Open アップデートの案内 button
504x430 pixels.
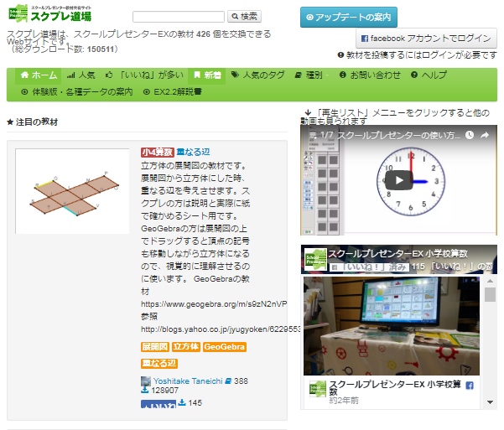tap(349, 17)
